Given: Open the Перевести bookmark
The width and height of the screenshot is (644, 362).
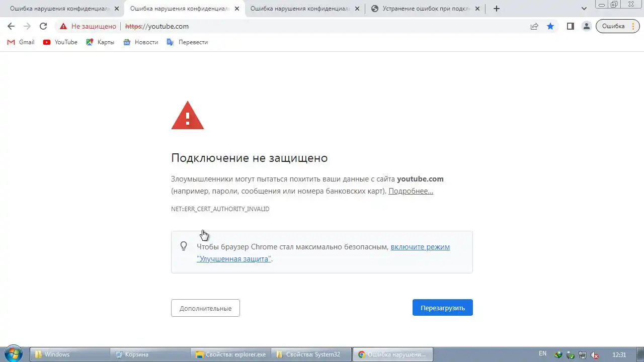Looking at the screenshot, I should (187, 42).
